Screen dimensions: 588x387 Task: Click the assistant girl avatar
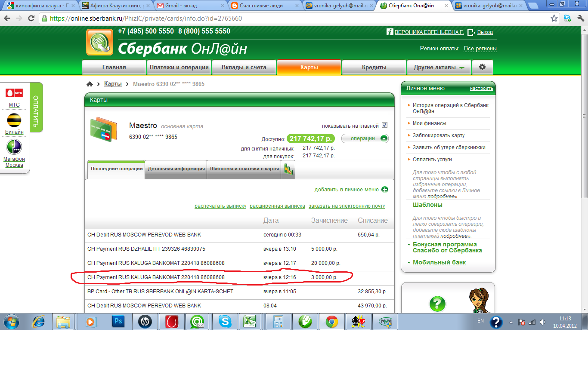(479, 300)
